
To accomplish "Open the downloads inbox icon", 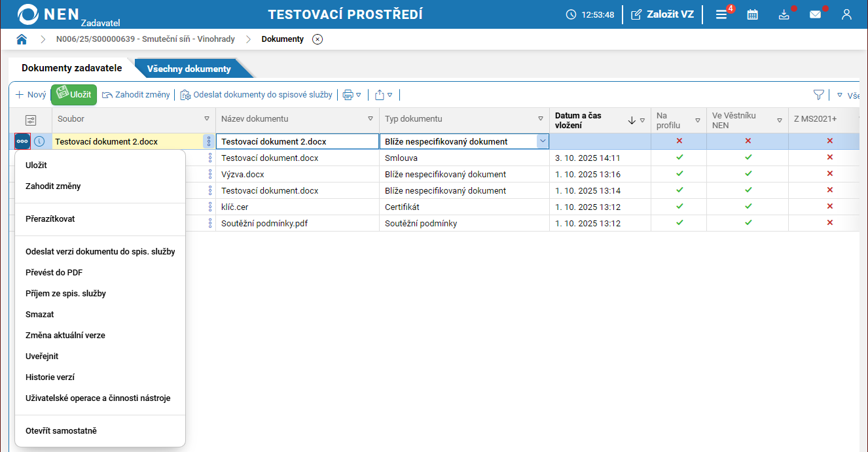I will click(x=784, y=14).
